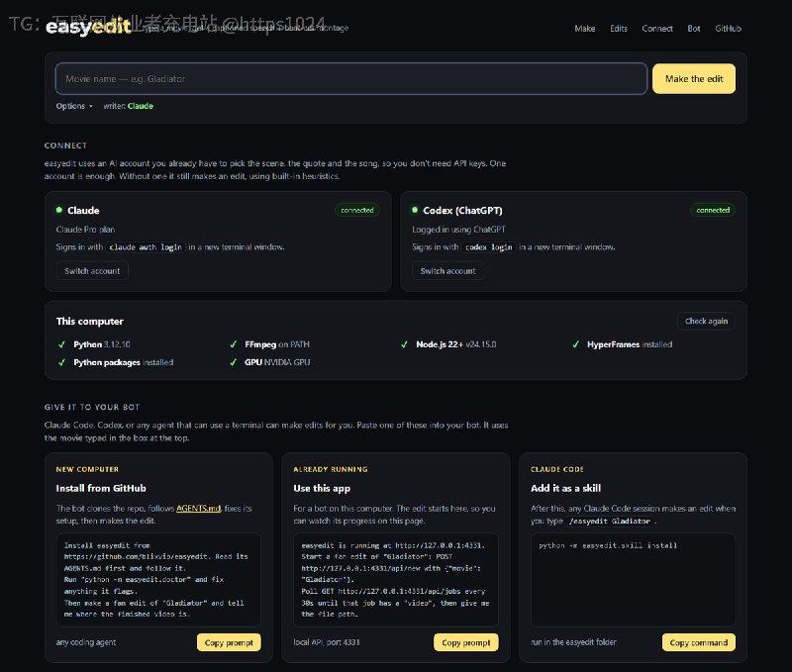Click the Check again button
The height and width of the screenshot is (672, 792).
pyautogui.click(x=706, y=321)
